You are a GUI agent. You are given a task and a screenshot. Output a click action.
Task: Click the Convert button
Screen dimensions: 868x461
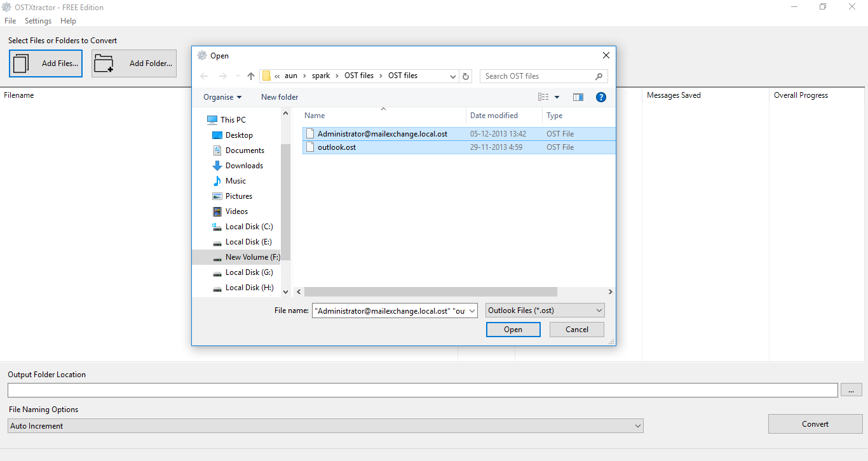pos(815,424)
